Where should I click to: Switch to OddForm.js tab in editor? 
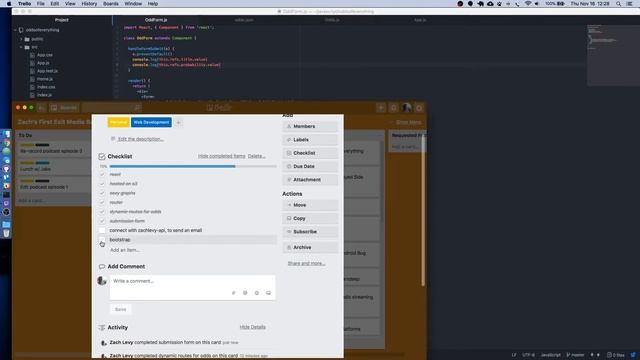pos(156,20)
